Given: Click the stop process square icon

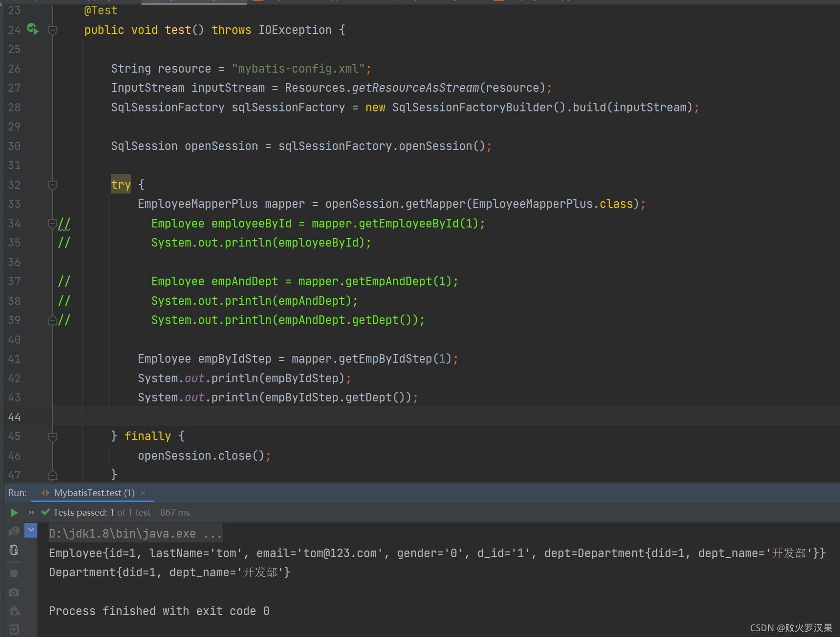Looking at the screenshot, I should [x=14, y=573].
